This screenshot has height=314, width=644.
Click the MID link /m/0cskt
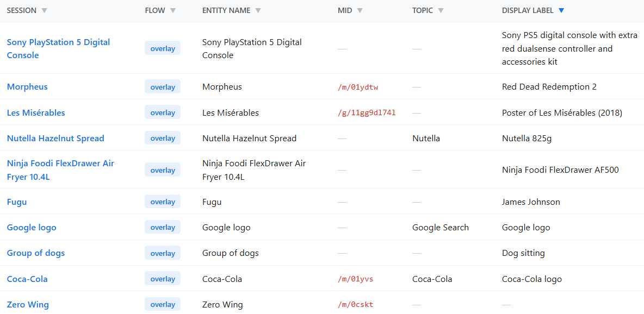pyautogui.click(x=356, y=304)
